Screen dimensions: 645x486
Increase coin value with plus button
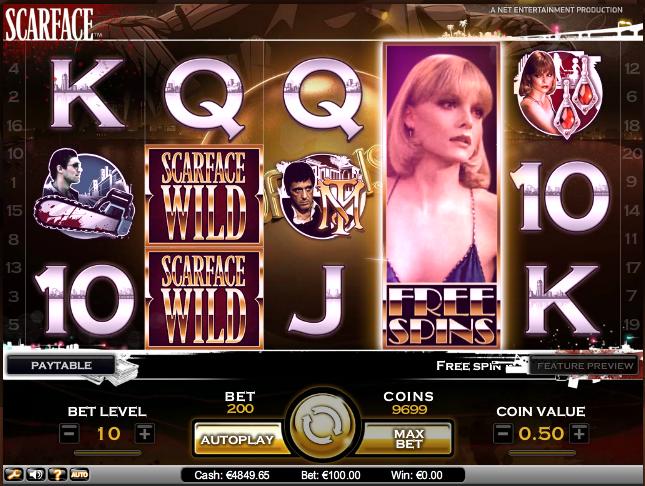[x=579, y=433]
